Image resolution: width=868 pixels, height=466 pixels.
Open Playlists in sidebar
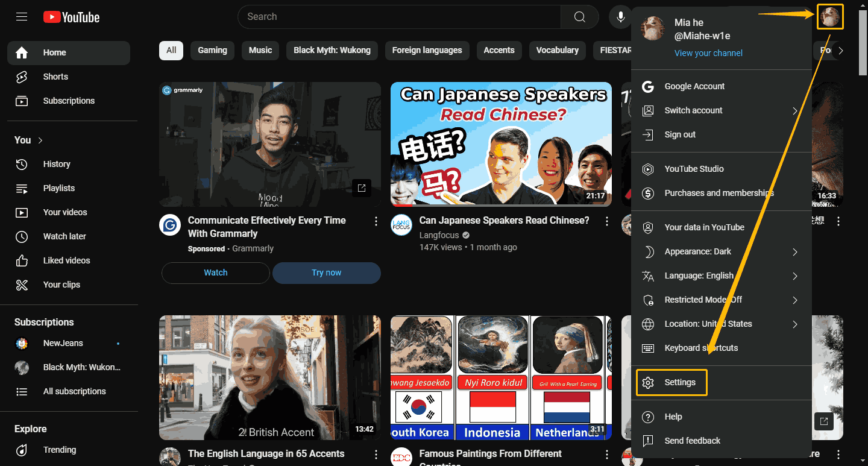point(69,188)
